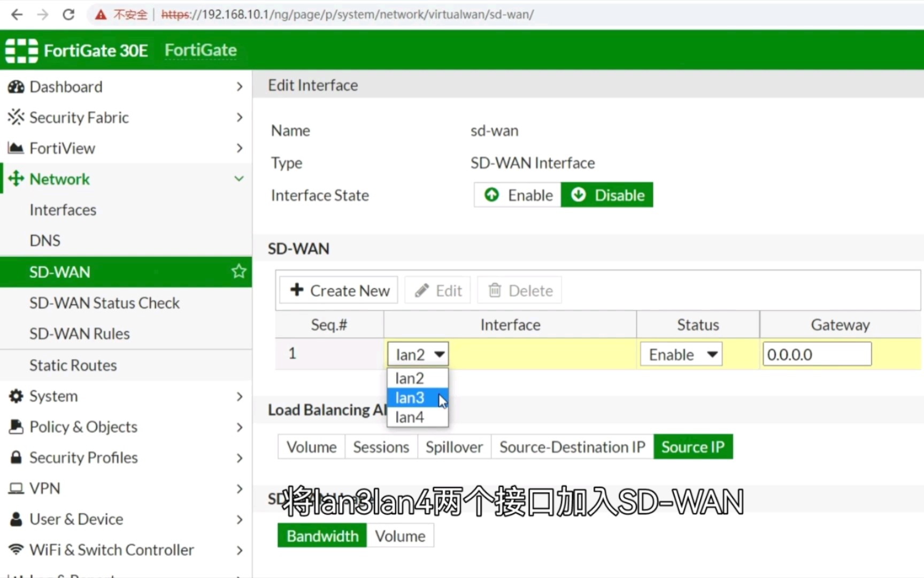Expand the System menu chevron
Screen dimensions: 924x578
(239, 396)
